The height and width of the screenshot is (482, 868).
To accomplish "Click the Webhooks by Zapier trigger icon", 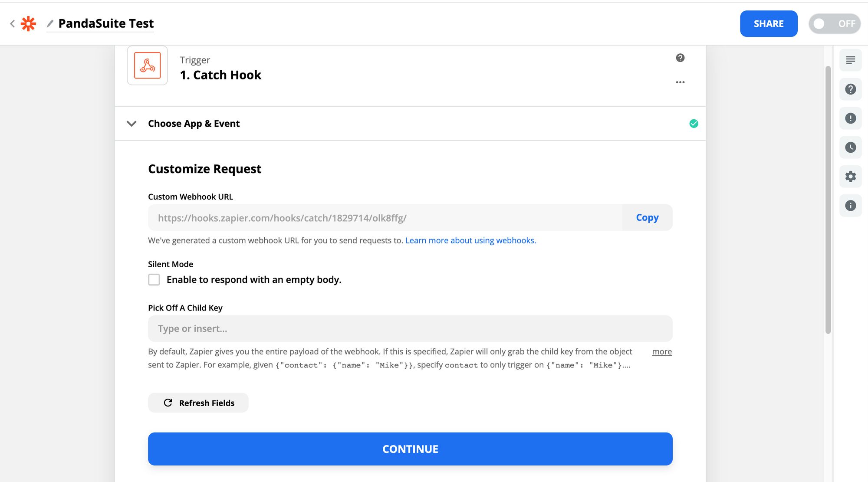I will [x=147, y=66].
